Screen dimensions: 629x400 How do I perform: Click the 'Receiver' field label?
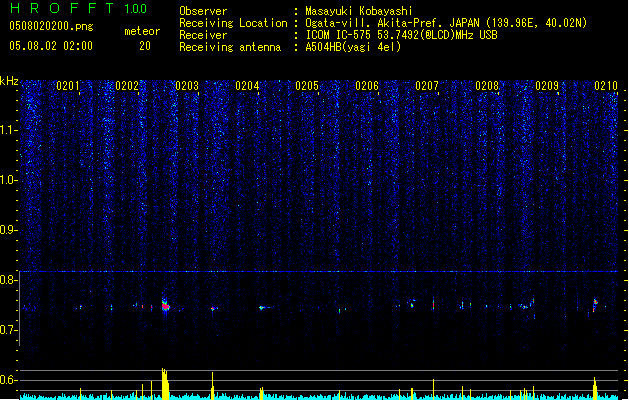coord(203,35)
